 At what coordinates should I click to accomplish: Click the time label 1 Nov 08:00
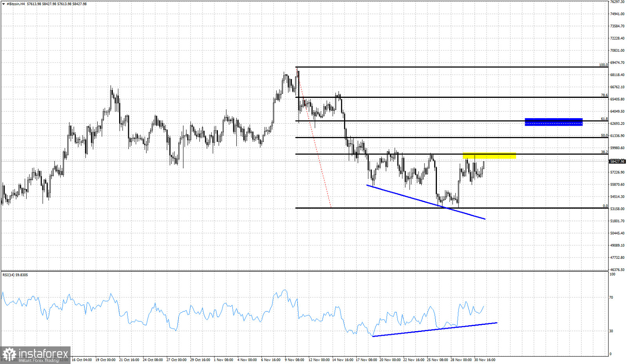[224, 360]
